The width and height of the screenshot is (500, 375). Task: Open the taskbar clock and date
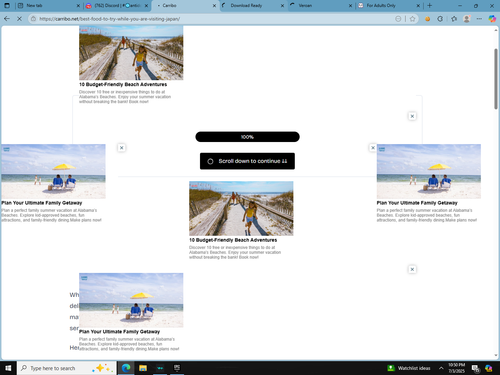point(456,368)
